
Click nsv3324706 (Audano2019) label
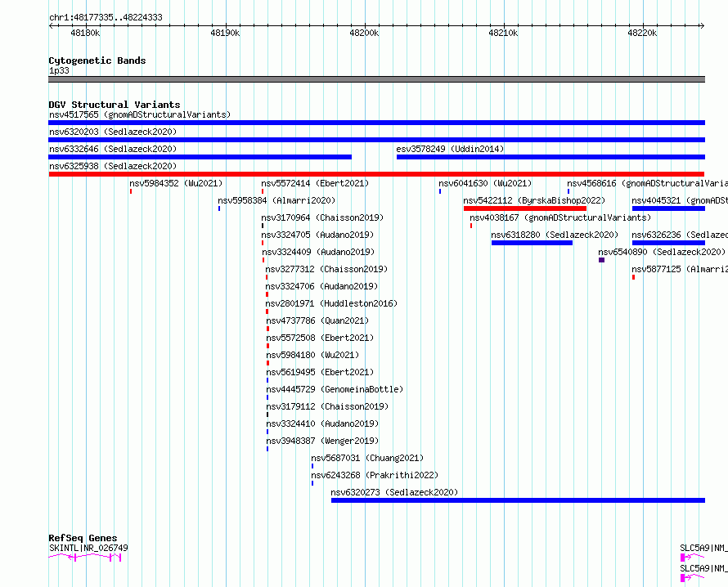click(321, 286)
